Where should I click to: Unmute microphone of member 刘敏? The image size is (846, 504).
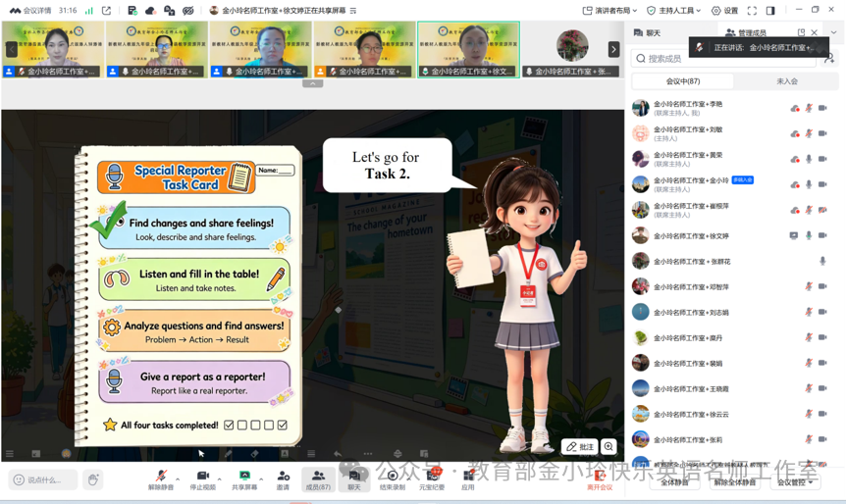click(x=809, y=133)
